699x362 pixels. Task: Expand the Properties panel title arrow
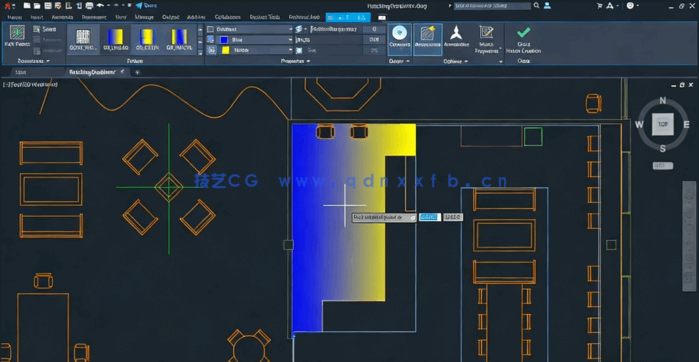(x=308, y=61)
